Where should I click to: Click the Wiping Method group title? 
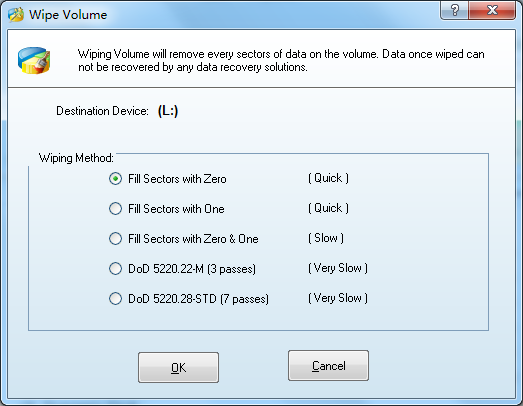pyautogui.click(x=76, y=158)
